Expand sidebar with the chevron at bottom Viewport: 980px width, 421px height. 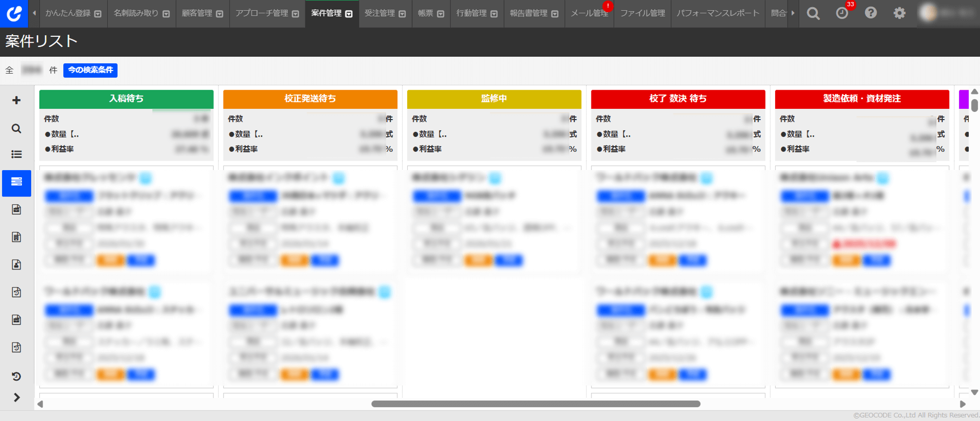[x=17, y=397]
